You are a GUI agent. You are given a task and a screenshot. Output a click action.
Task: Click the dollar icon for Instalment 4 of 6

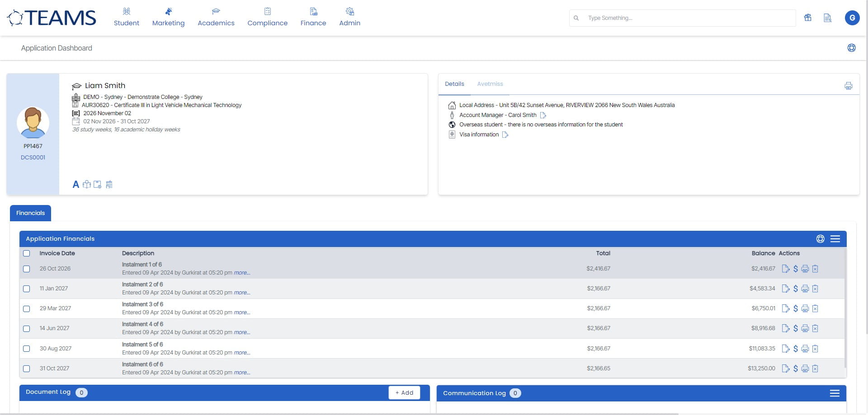[x=796, y=328]
